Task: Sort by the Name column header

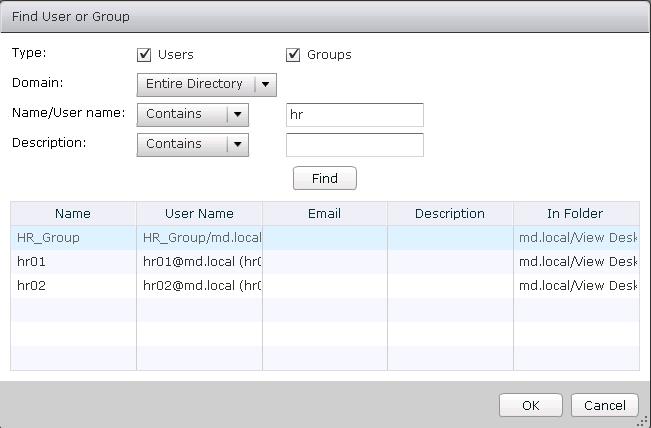Action: point(73,214)
